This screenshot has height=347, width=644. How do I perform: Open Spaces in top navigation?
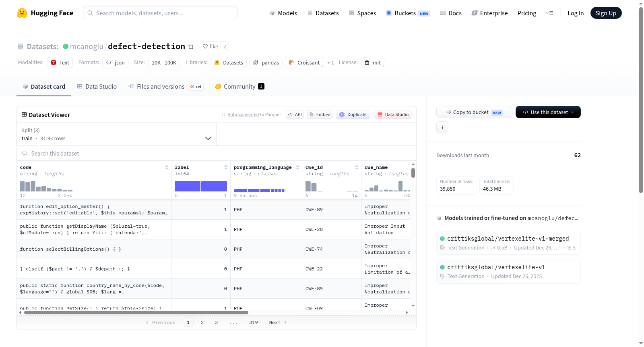[x=362, y=13]
